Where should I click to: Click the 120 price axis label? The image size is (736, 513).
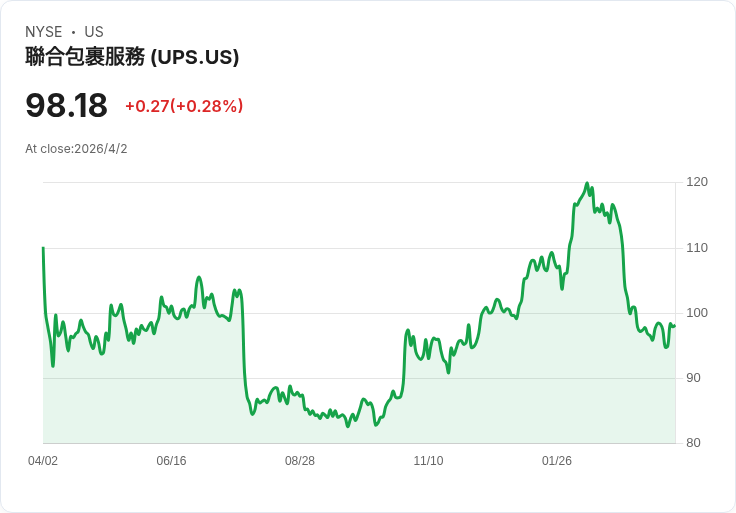click(697, 182)
